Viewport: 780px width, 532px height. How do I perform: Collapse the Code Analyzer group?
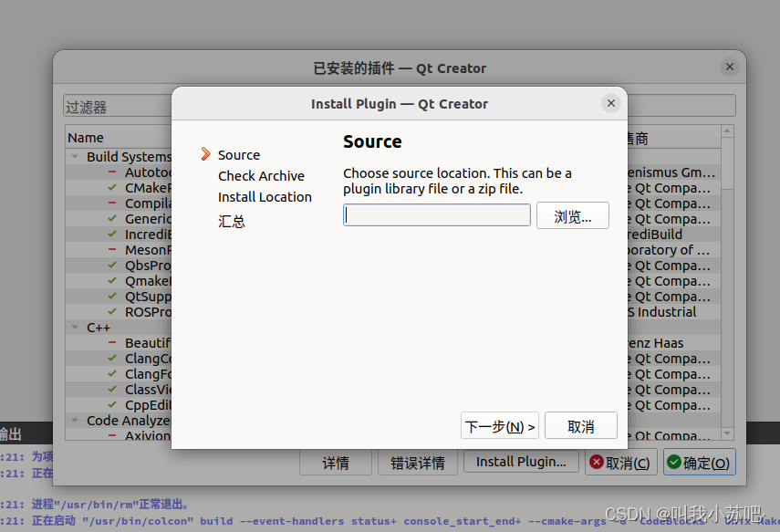point(75,420)
